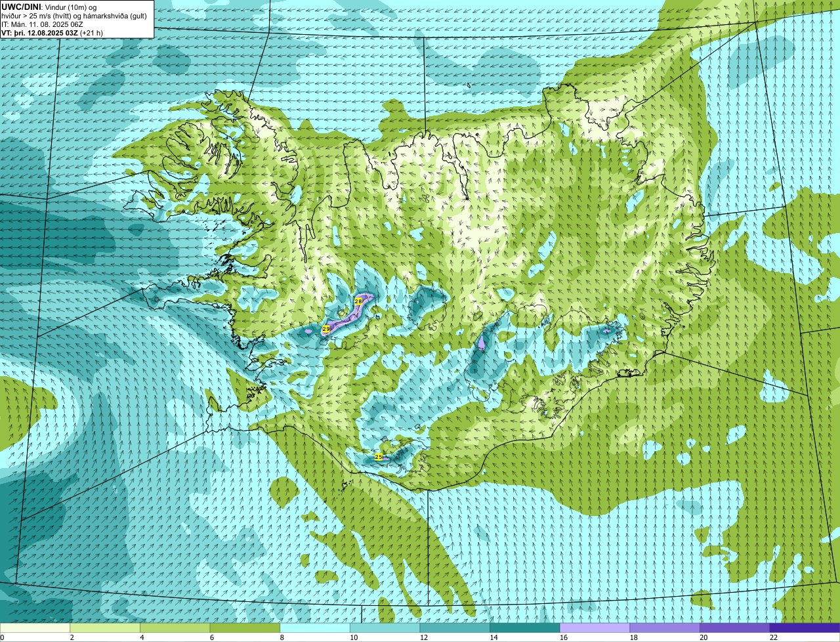The height and width of the screenshot is (642, 840).
Task: Click the 18–20 m/s purple legend swatch
Action: (664, 628)
